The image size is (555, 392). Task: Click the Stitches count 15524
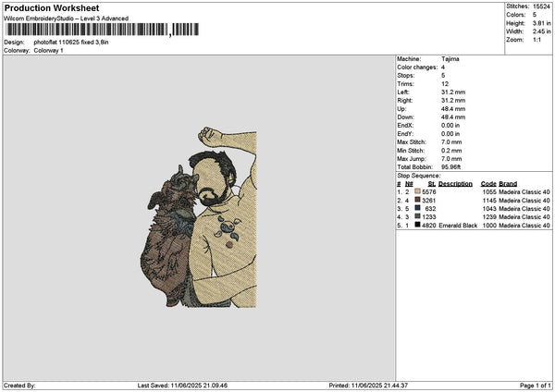541,6
